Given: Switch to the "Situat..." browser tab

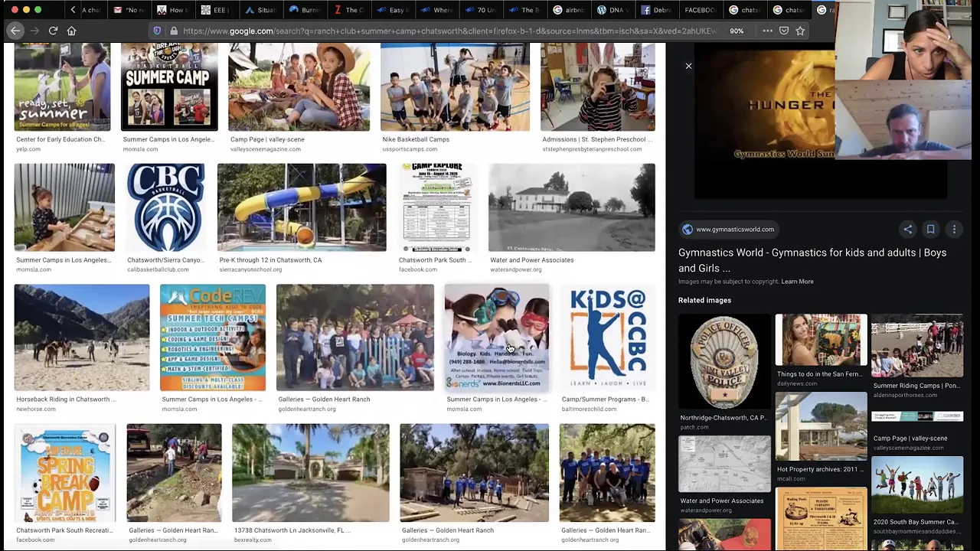Looking at the screenshot, I should point(260,10).
